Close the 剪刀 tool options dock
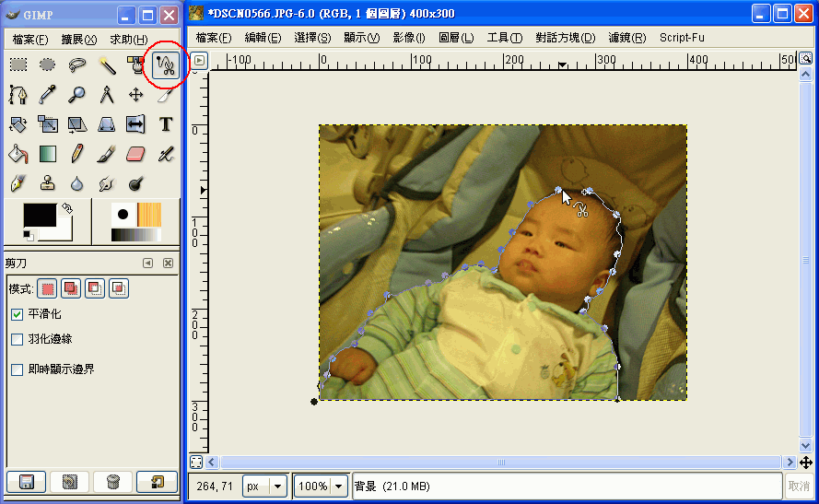This screenshot has height=504, width=819. point(169,264)
